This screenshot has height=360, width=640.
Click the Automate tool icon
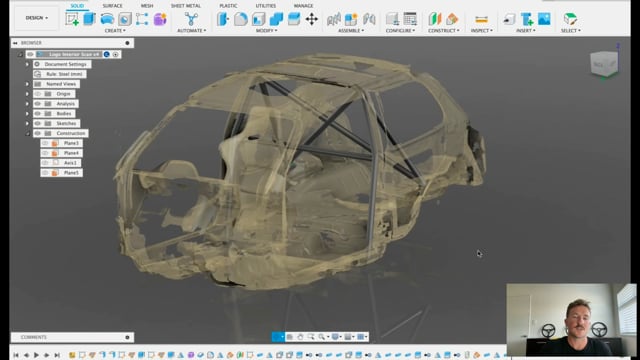[191, 19]
